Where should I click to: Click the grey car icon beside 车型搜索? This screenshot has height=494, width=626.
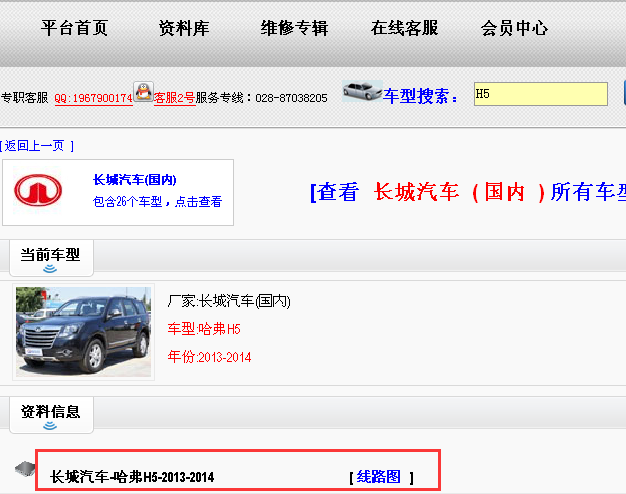pos(362,91)
